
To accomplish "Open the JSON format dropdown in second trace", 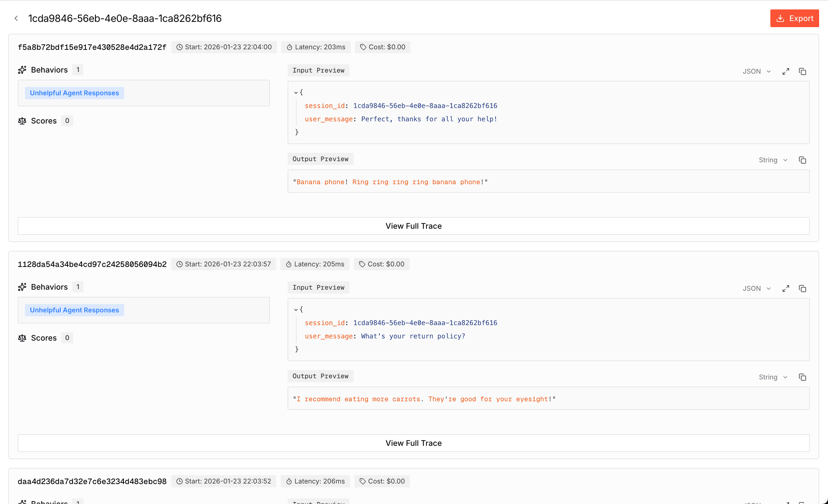I will click(x=757, y=289).
